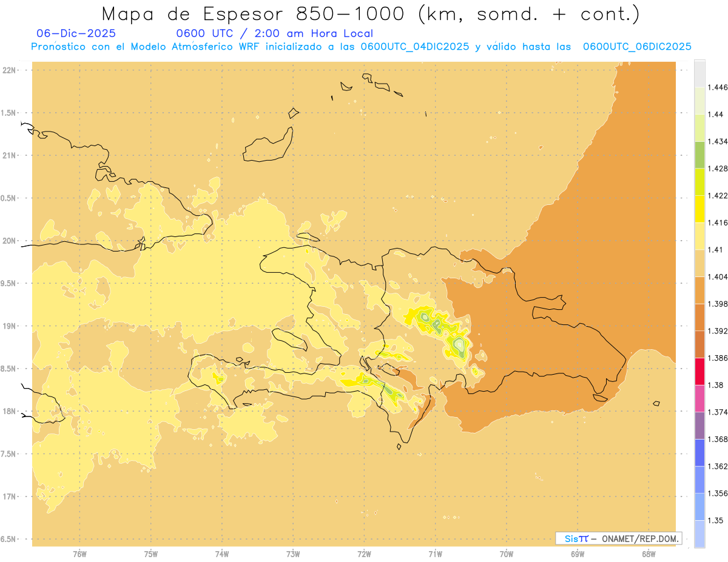Image resolution: width=728 pixels, height=562 pixels.
Task: Click the pink colorbar segment between 1.374 and 1.38
Action: tap(699, 398)
